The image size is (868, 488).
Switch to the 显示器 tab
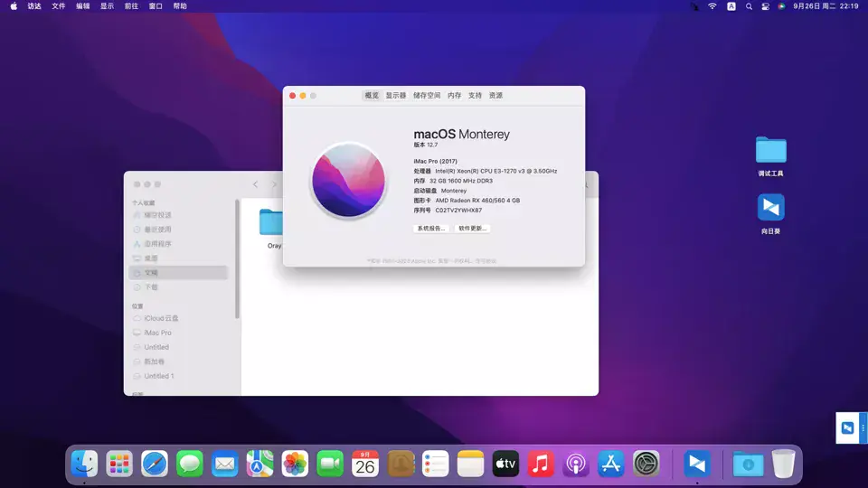tap(396, 96)
